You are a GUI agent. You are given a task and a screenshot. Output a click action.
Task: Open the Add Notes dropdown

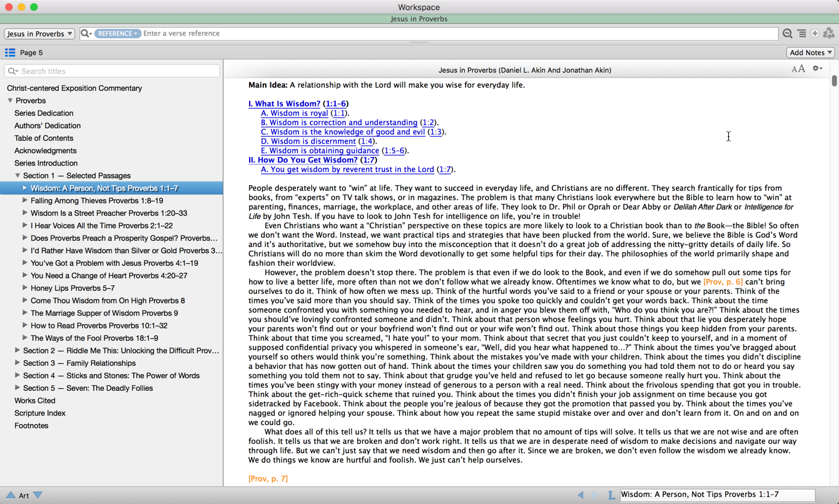coord(811,53)
